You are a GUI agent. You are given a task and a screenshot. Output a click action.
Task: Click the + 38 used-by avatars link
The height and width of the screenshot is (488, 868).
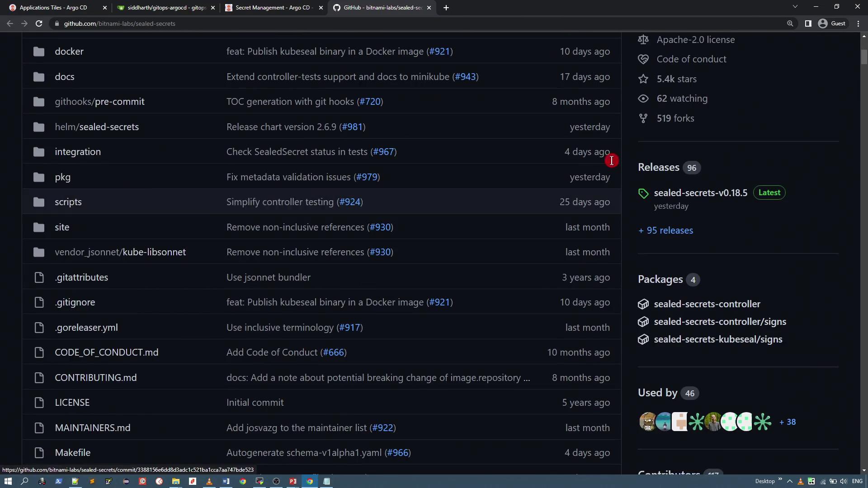click(788, 422)
